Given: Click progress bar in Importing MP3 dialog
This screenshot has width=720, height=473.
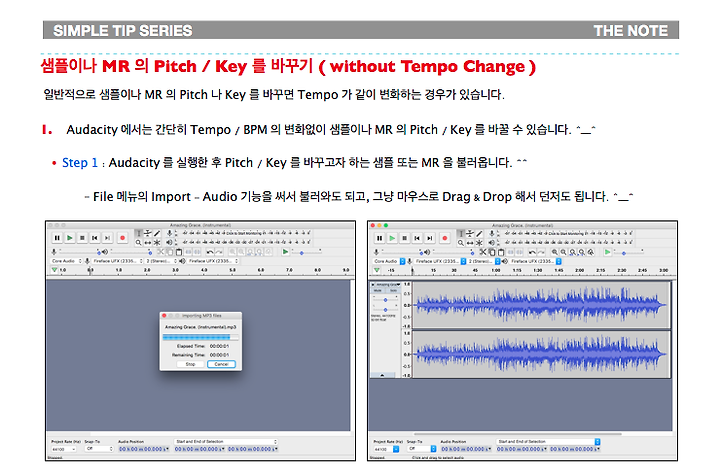Looking at the screenshot, I should [200, 338].
